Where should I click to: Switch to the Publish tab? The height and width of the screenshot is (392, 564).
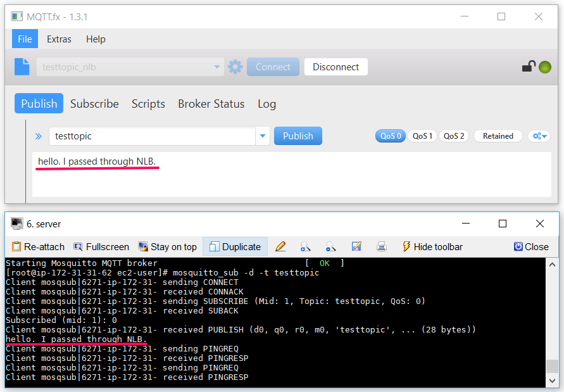[39, 103]
